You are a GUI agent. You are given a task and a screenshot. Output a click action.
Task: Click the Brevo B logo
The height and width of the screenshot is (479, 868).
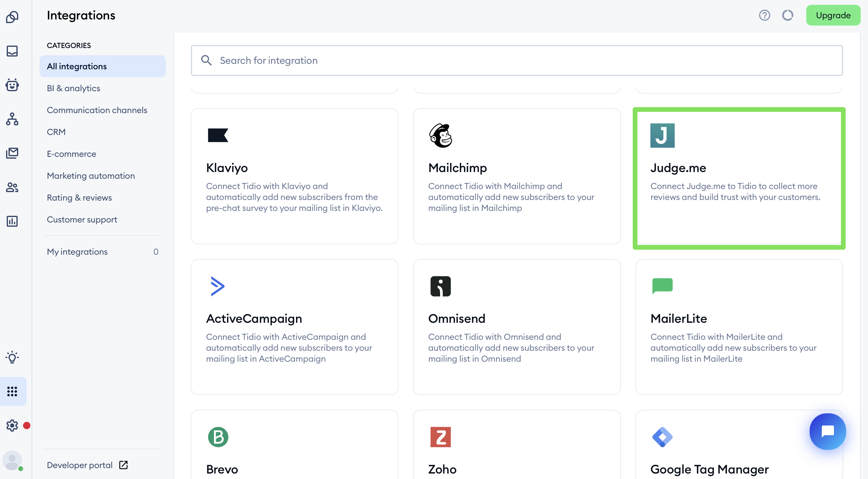pyautogui.click(x=218, y=437)
